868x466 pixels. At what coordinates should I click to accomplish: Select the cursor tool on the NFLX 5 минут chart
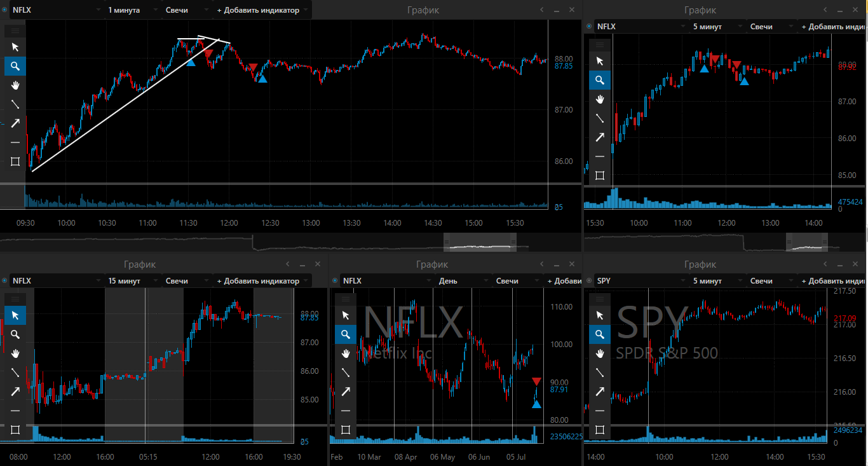coord(600,61)
